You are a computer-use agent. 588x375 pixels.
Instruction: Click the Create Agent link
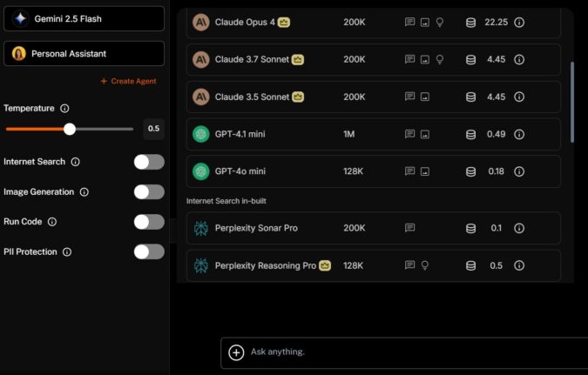pyautogui.click(x=129, y=81)
